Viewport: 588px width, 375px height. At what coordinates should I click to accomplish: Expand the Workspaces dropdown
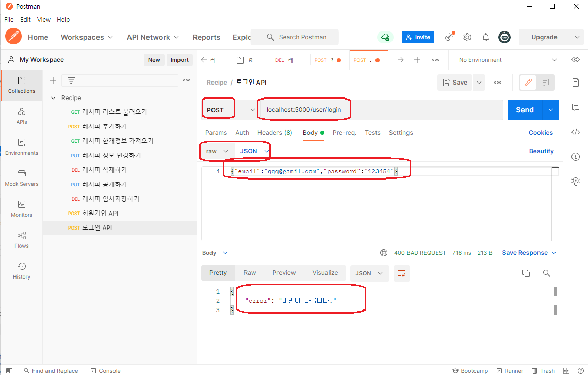coord(87,37)
